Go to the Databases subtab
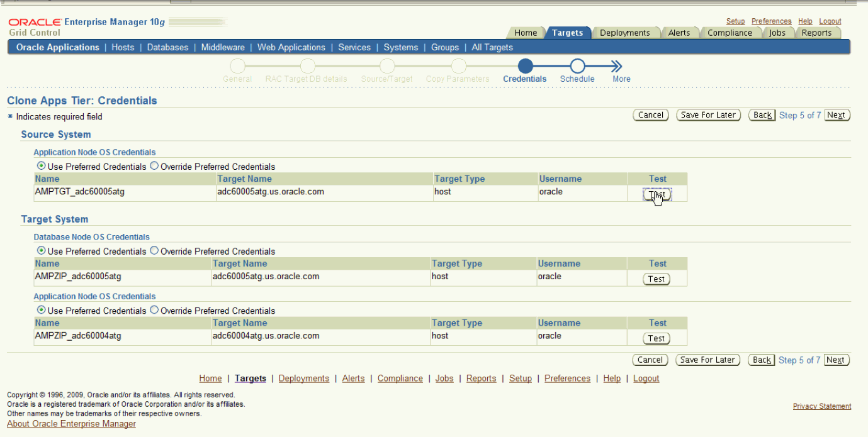Image resolution: width=868 pixels, height=437 pixels. (167, 47)
